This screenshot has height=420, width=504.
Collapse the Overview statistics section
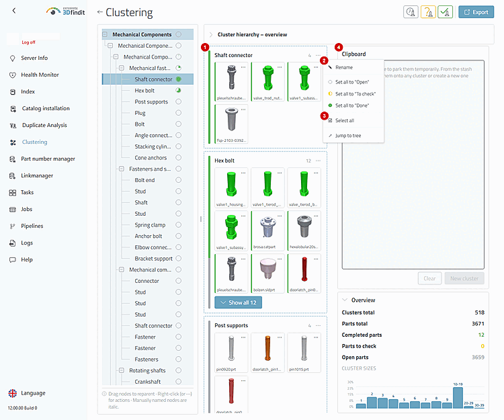pos(345,300)
